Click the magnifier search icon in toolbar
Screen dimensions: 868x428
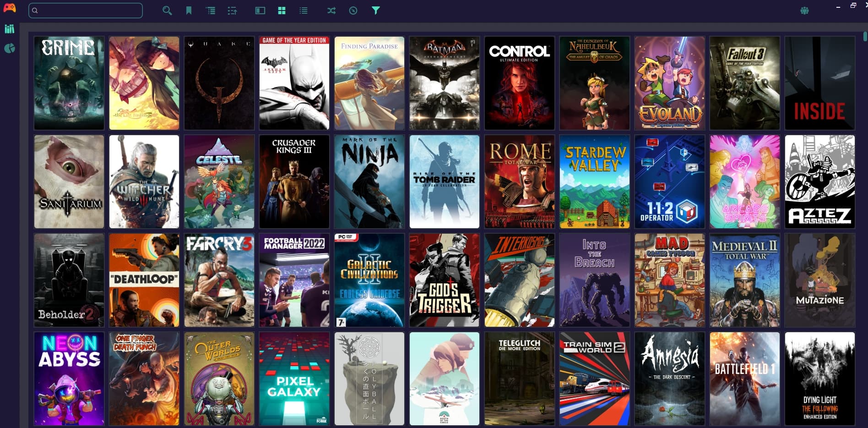pos(167,11)
